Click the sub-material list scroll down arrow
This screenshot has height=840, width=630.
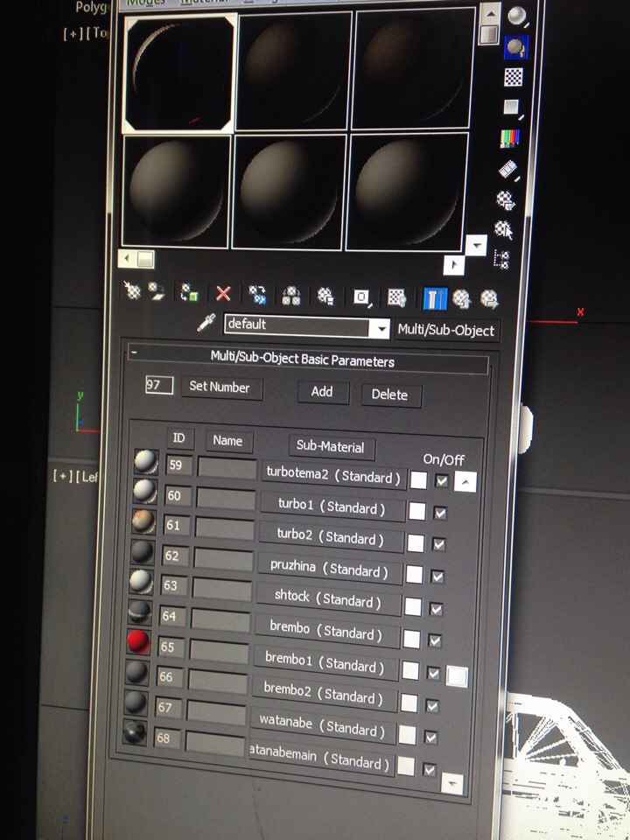(452, 785)
